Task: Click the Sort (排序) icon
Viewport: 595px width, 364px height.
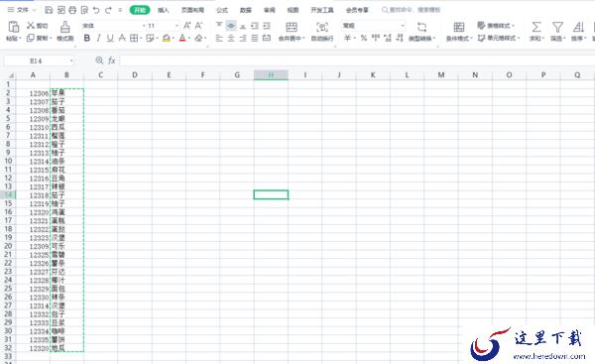Action: pyautogui.click(x=578, y=27)
